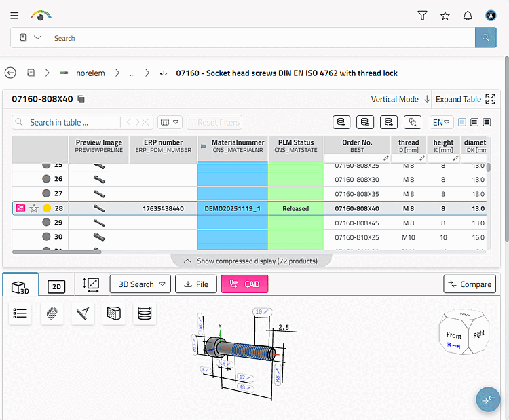The image size is (509, 420).
Task: Open catalog selector dropdown in search bar
Action: click(x=31, y=37)
